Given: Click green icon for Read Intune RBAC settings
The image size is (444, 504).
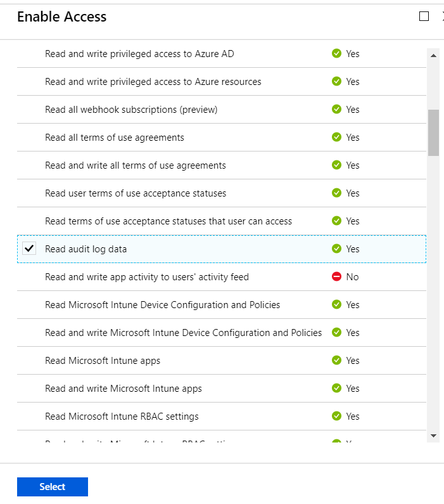Looking at the screenshot, I should click(x=337, y=417).
